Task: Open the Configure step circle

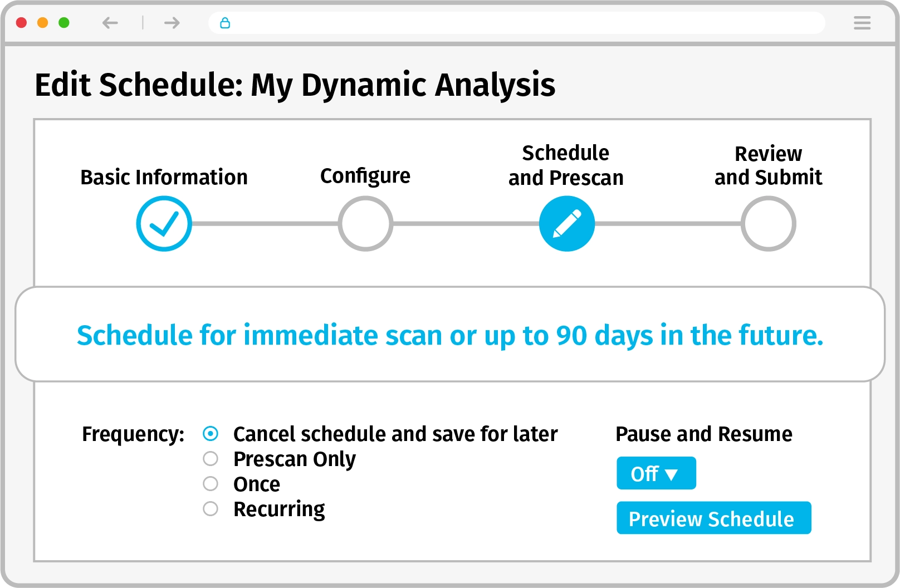Action: pos(365,223)
